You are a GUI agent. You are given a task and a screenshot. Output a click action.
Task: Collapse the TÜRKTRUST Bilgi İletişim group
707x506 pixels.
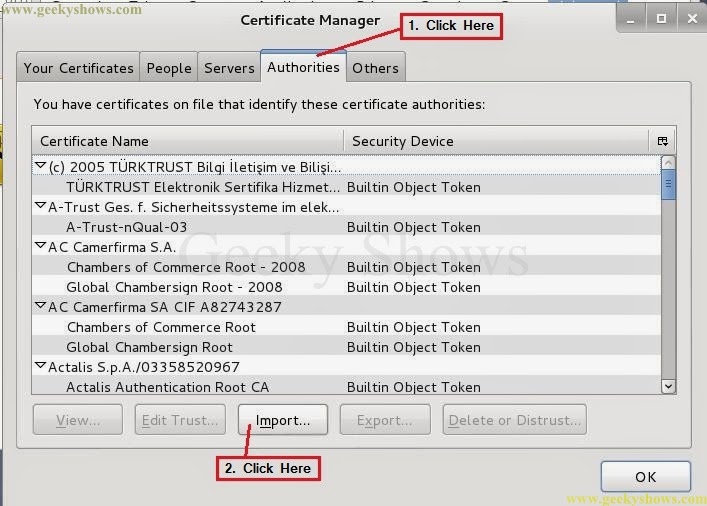point(40,167)
